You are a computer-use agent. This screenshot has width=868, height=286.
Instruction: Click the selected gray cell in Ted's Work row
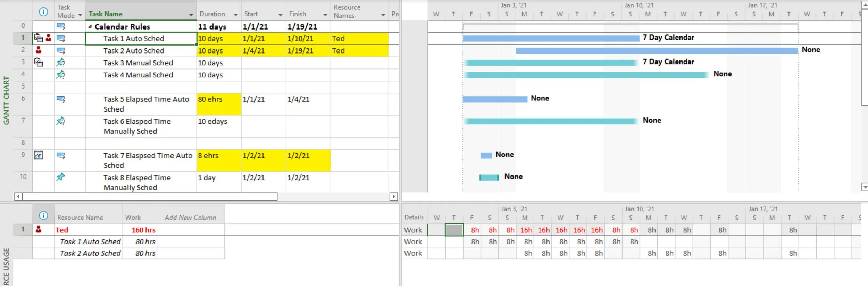(454, 230)
